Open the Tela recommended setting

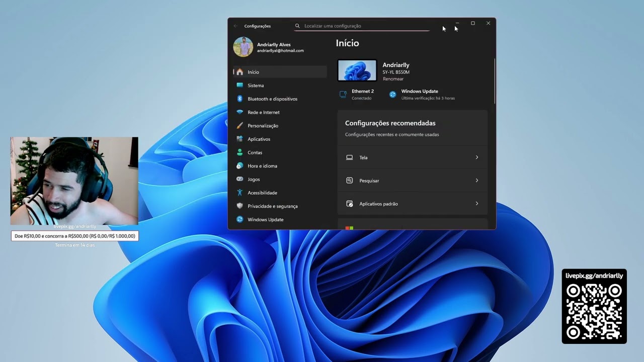pyautogui.click(x=413, y=157)
